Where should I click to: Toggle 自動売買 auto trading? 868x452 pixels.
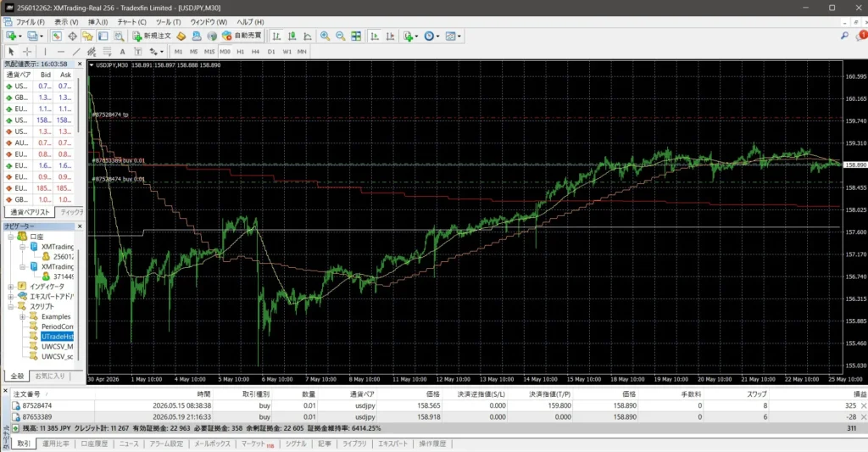point(242,36)
